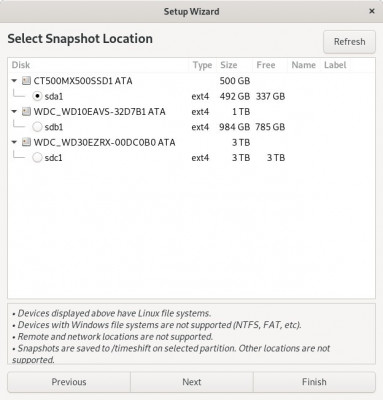Click the WDC_WD30EZRX-00DC0B0 disk icon
This screenshot has width=383, height=400.
pos(26,142)
